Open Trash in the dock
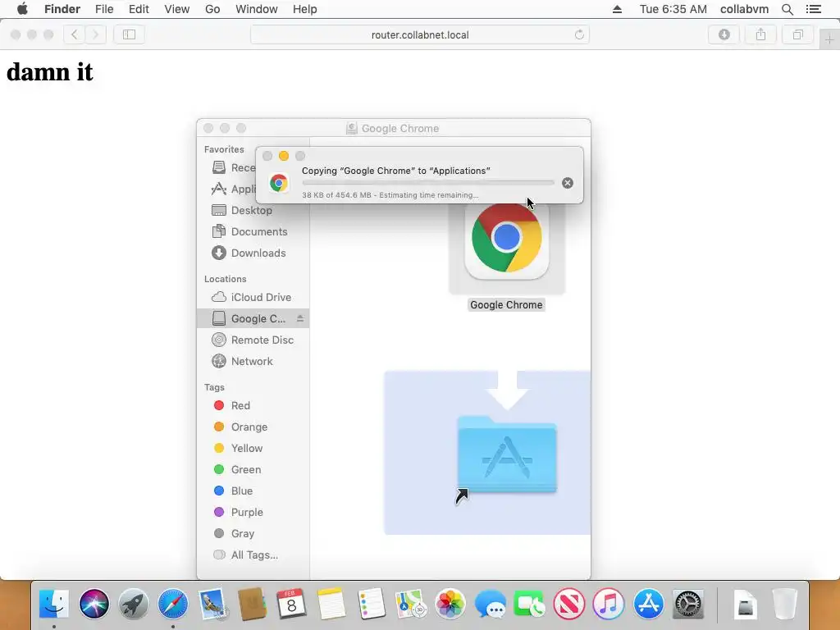The height and width of the screenshot is (630, 840). (785, 604)
